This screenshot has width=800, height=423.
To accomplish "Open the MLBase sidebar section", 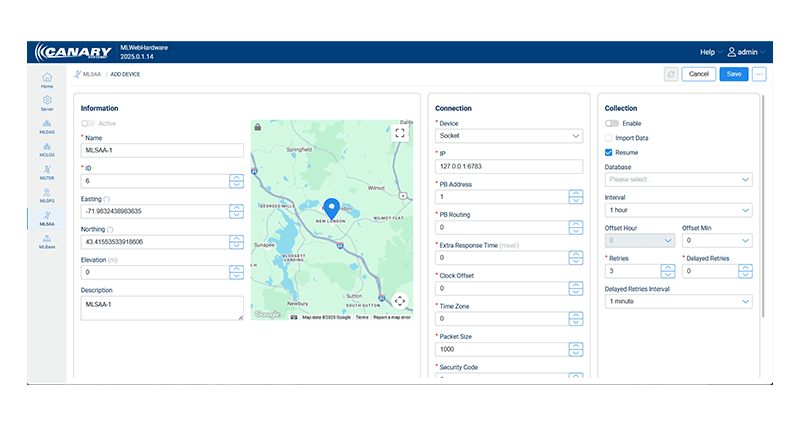I will [x=47, y=242].
